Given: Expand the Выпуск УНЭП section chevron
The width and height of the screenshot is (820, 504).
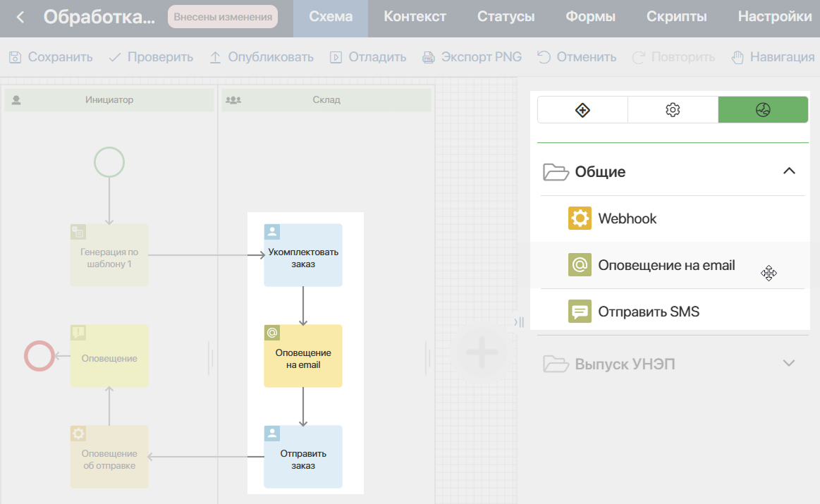Looking at the screenshot, I should (x=789, y=363).
